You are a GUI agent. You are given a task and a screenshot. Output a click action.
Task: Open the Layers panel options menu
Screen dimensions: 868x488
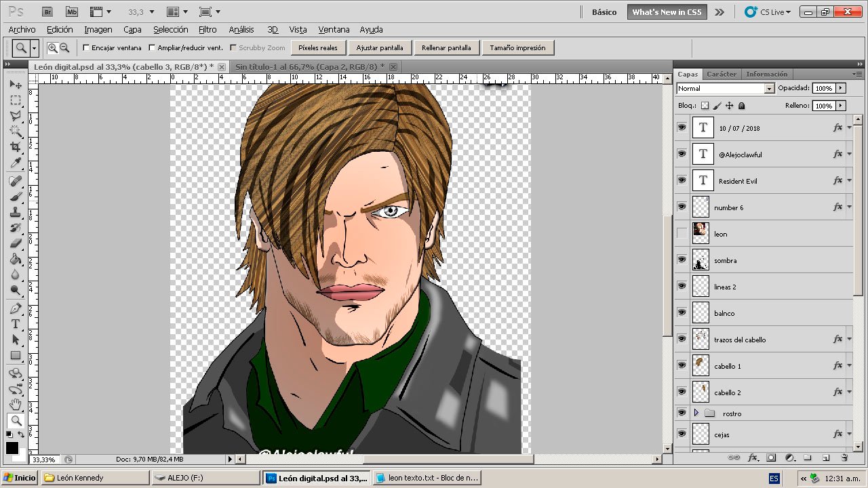[856, 74]
